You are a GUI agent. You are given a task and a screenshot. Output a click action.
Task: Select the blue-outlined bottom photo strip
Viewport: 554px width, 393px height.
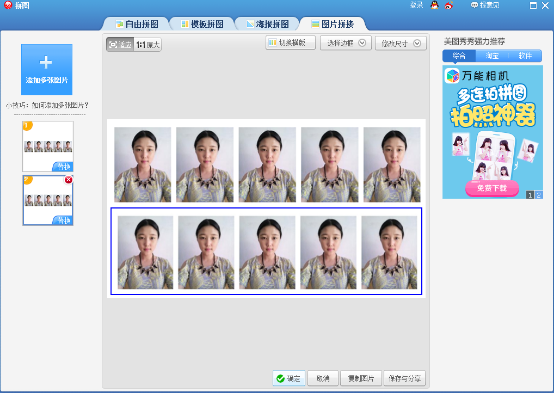266,251
